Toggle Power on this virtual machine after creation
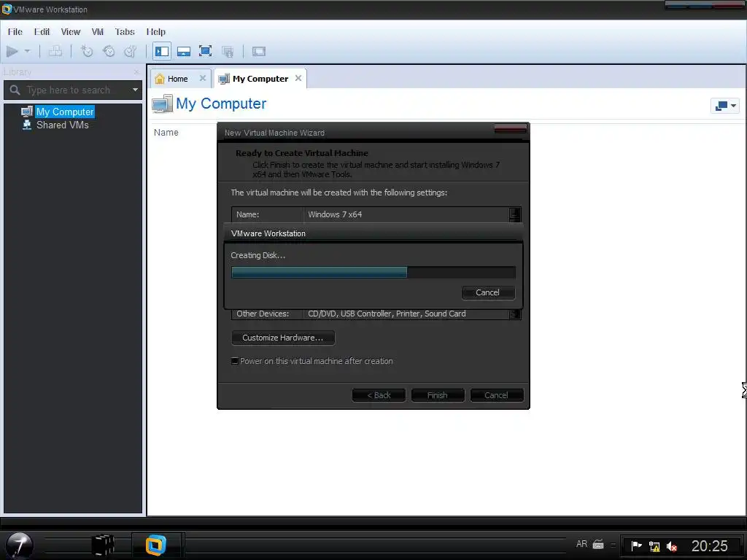Image resolution: width=747 pixels, height=560 pixels. 235,361
